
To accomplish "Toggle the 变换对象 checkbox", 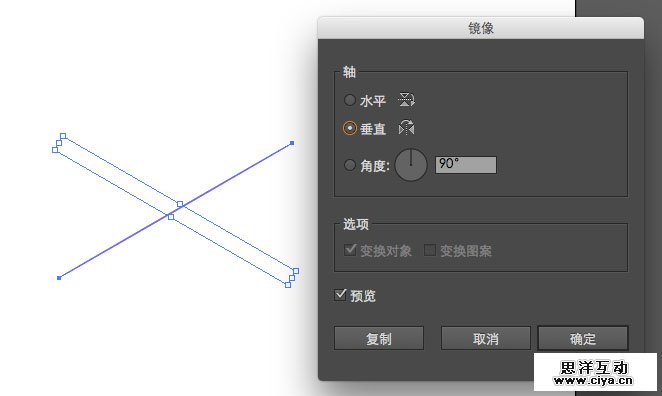I will coord(350,250).
